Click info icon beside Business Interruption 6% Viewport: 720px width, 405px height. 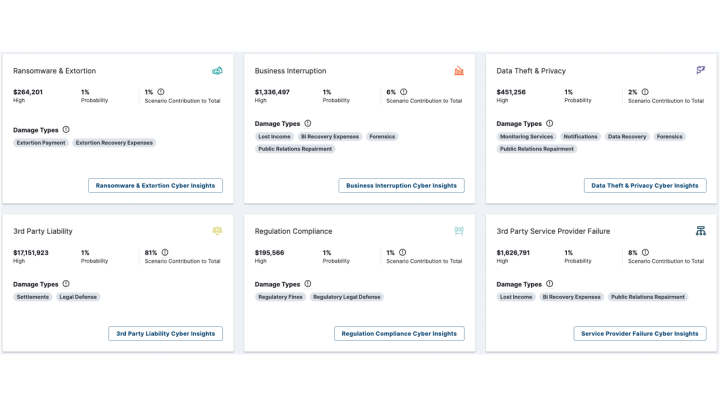(x=403, y=92)
